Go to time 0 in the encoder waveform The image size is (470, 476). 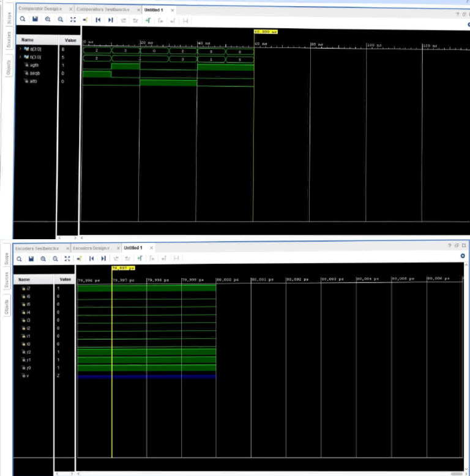(x=91, y=258)
